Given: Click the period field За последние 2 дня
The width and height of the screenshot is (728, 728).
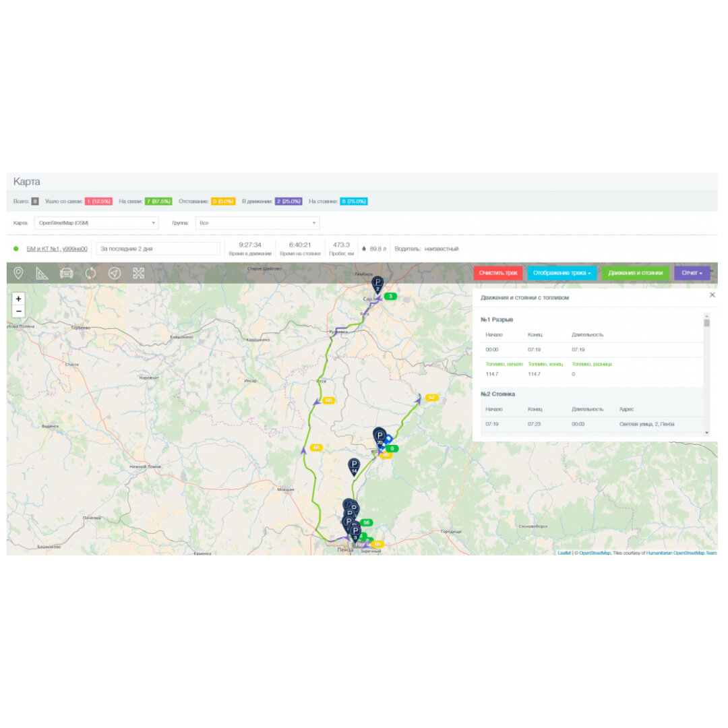Looking at the screenshot, I should point(158,249).
